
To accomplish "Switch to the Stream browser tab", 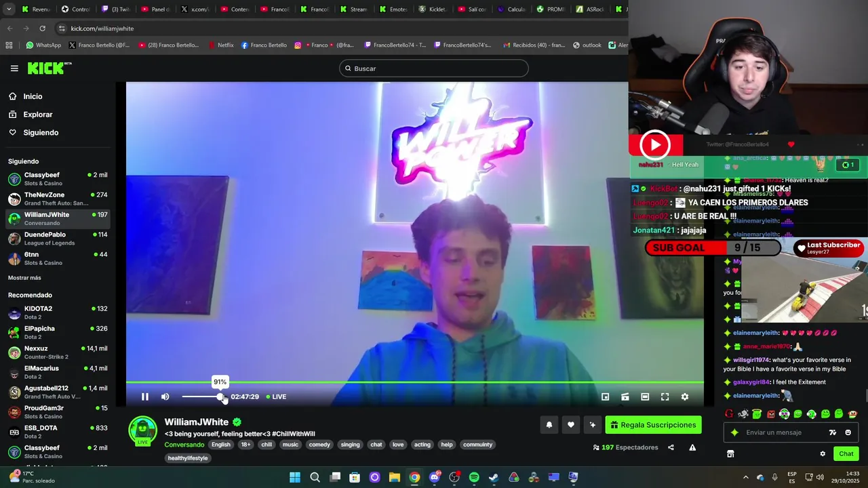I will [353, 9].
